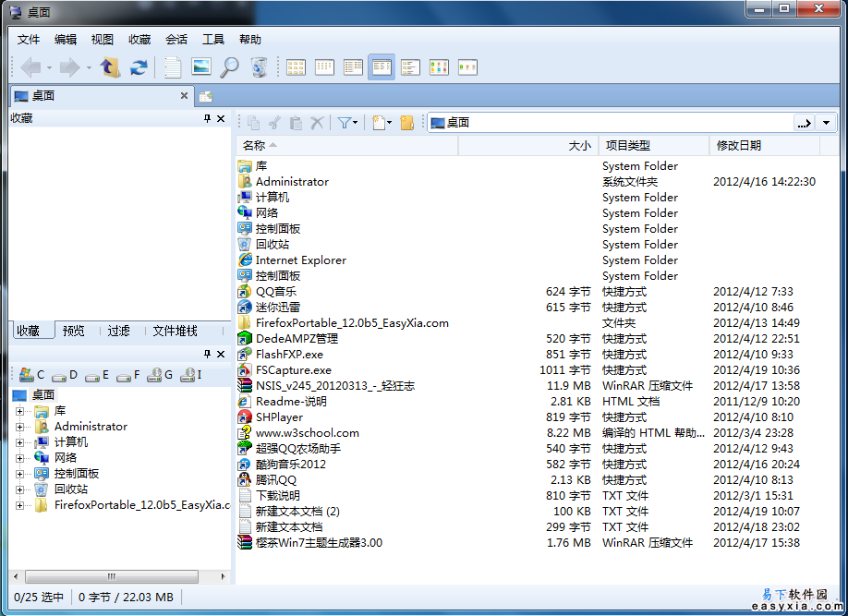Open the address bar dropdown arrow
This screenshot has width=848, height=616.
point(826,123)
